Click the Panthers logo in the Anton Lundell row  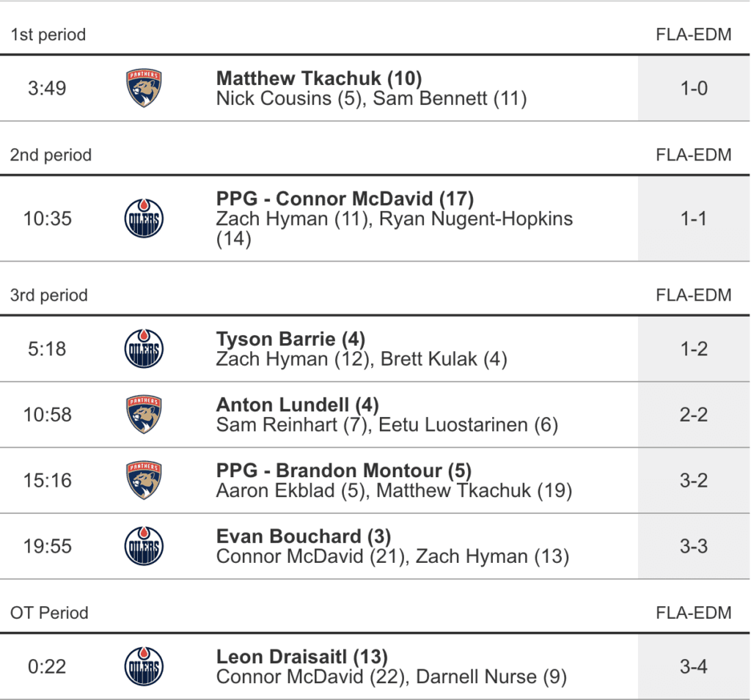[x=144, y=415]
